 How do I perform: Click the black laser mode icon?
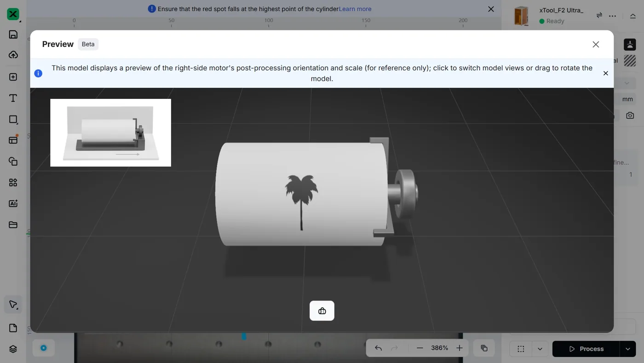click(630, 45)
